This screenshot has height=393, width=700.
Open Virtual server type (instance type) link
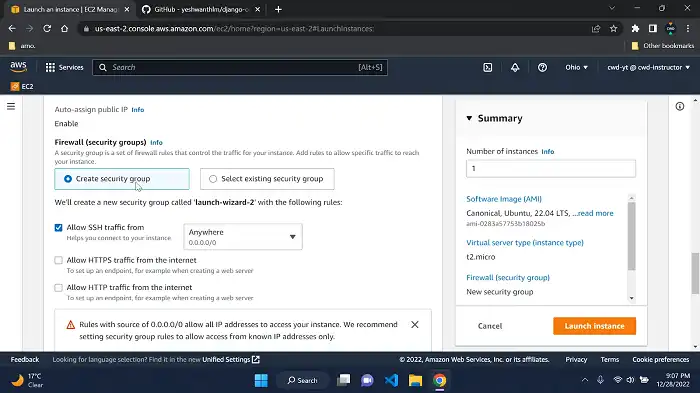(525, 242)
